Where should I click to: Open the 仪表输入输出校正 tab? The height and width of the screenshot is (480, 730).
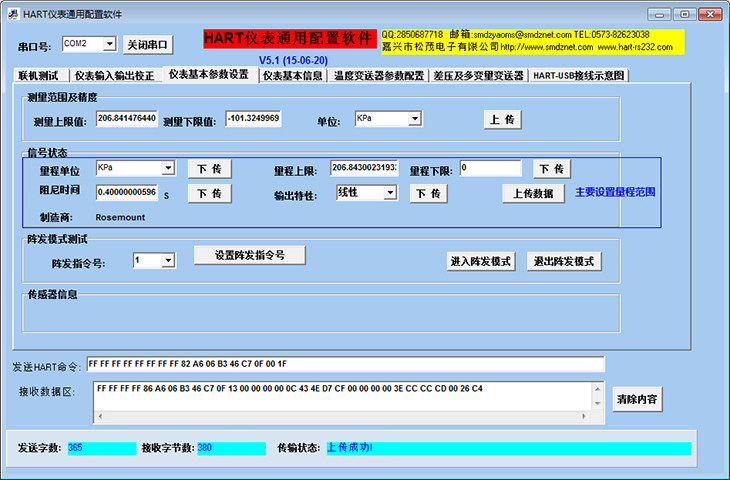tap(115, 75)
